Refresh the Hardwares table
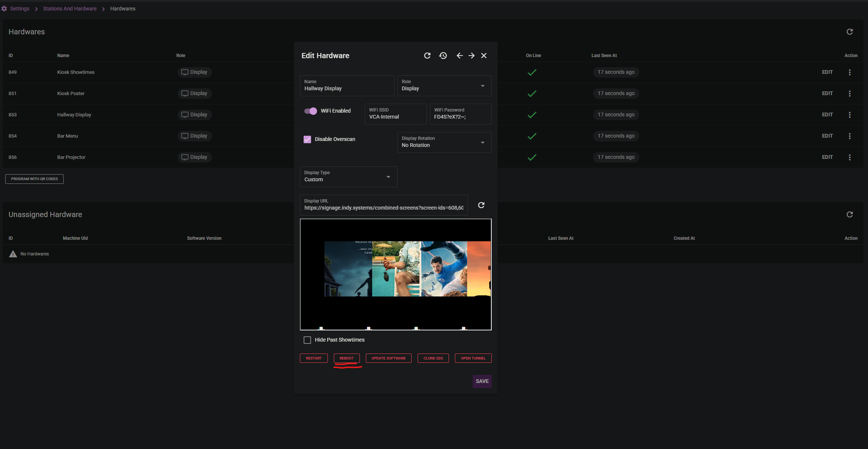This screenshot has width=868, height=449. click(x=850, y=32)
